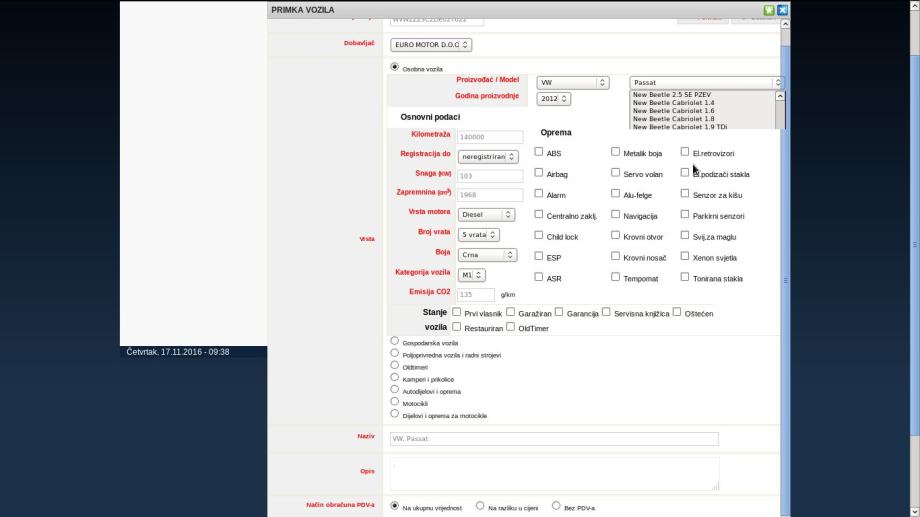Screen dimensions: 920x517
Task: Check Svij.za maglu option
Action: (x=685, y=235)
